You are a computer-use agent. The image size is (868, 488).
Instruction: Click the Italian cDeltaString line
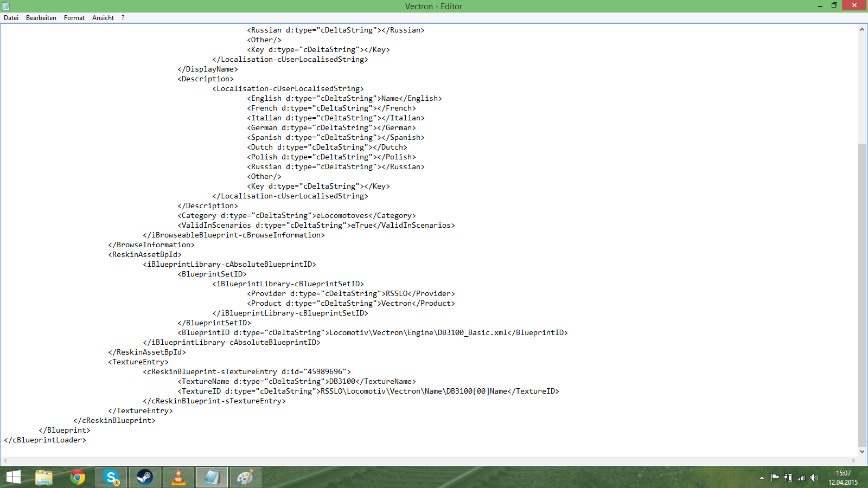point(336,118)
